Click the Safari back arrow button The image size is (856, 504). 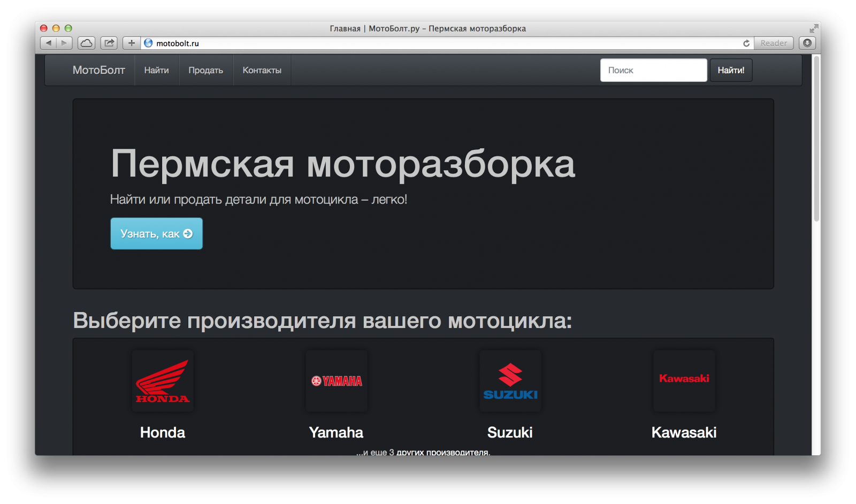pyautogui.click(x=49, y=43)
